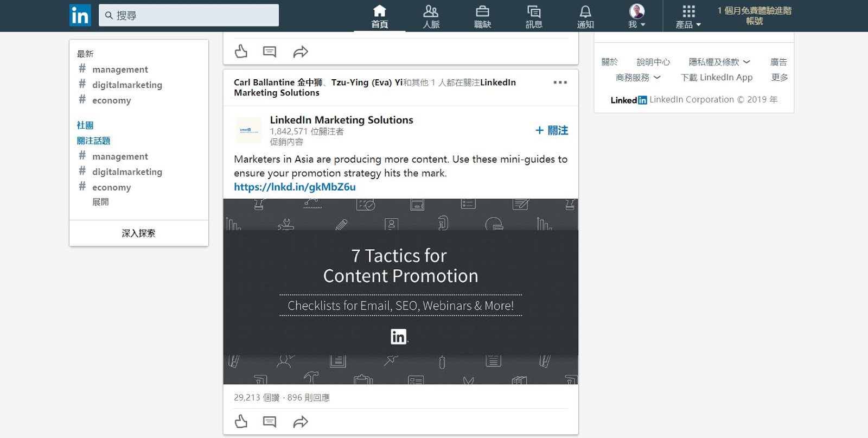Expand the 商務服務 dropdown
The image size is (868, 438).
(x=638, y=78)
